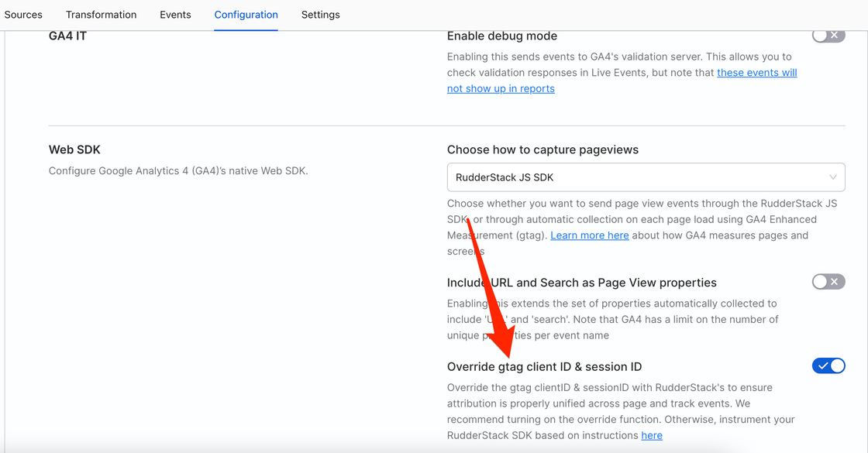Click 'Configure Google Analytics 4 (GA4)'s native Web SDK.' text
868x453 pixels.
click(178, 171)
